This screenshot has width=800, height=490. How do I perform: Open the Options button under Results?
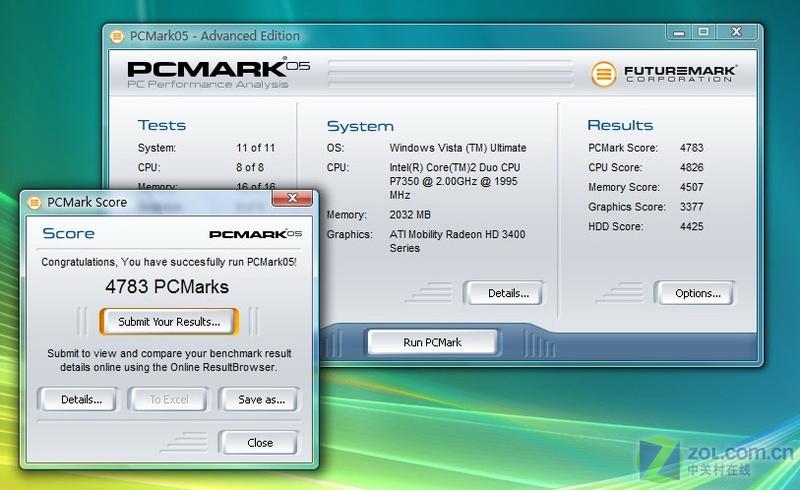point(697,293)
